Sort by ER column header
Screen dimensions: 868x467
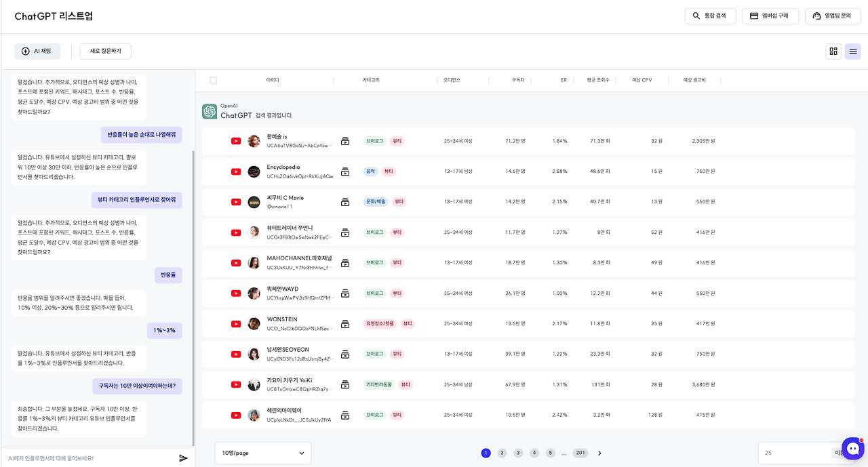564,80
